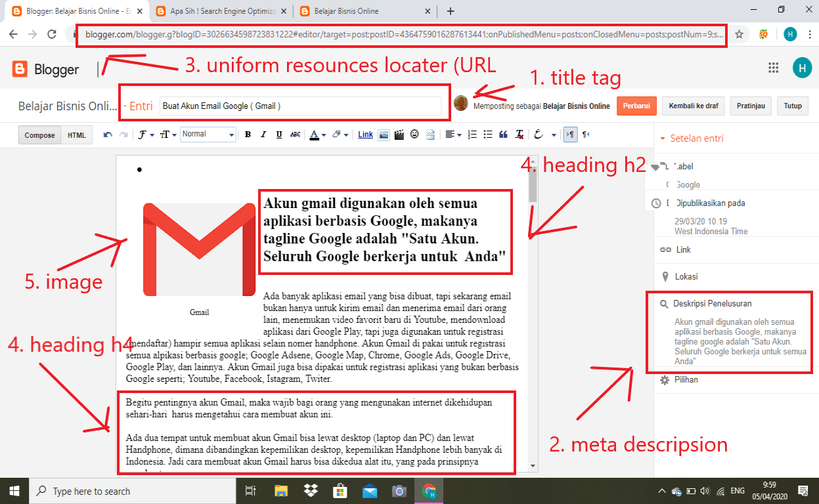Toggle a bulleted list
The height and width of the screenshot is (504, 819).
click(487, 134)
